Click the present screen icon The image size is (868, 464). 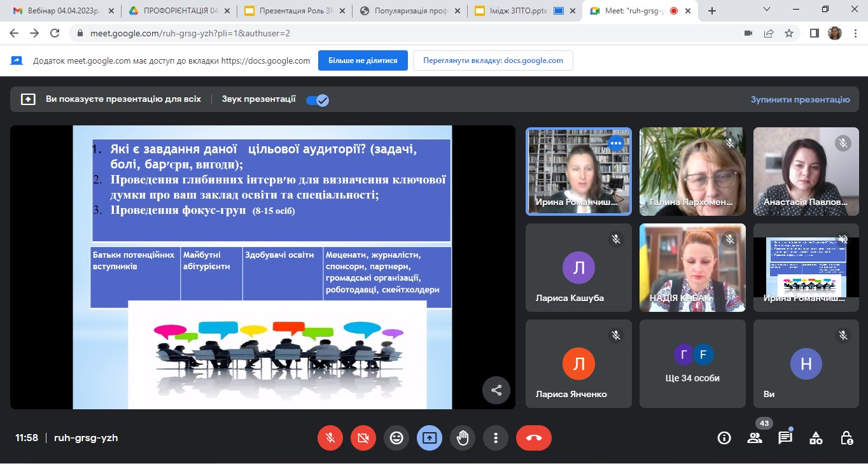[430, 438]
